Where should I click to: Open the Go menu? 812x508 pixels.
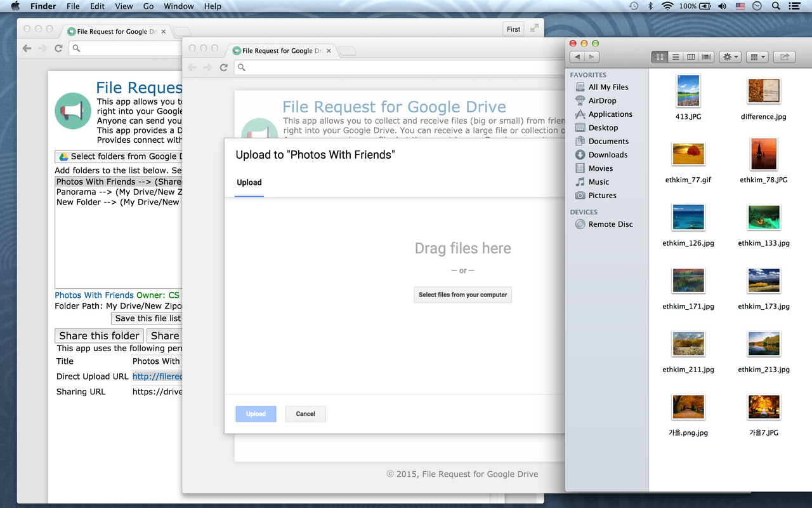(148, 6)
